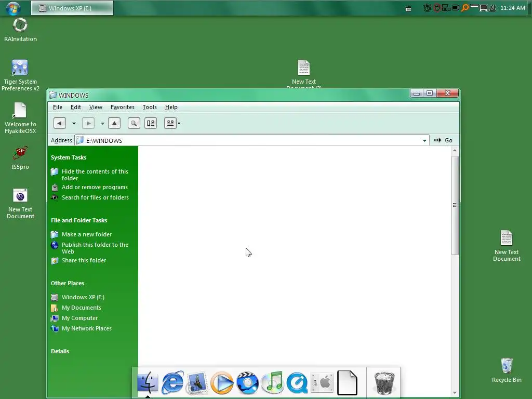Image resolution: width=532 pixels, height=399 pixels.
Task: Open the File menu
Action: pos(58,107)
